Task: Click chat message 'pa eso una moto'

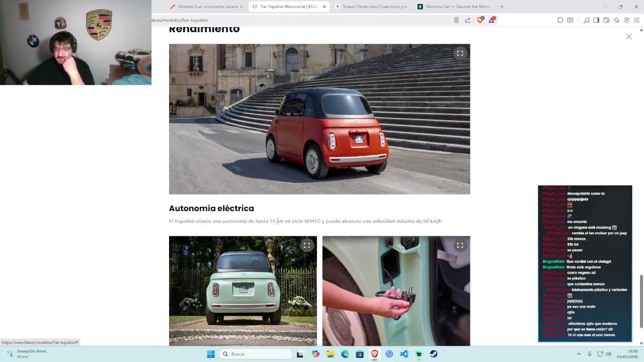Action: [x=581, y=307]
